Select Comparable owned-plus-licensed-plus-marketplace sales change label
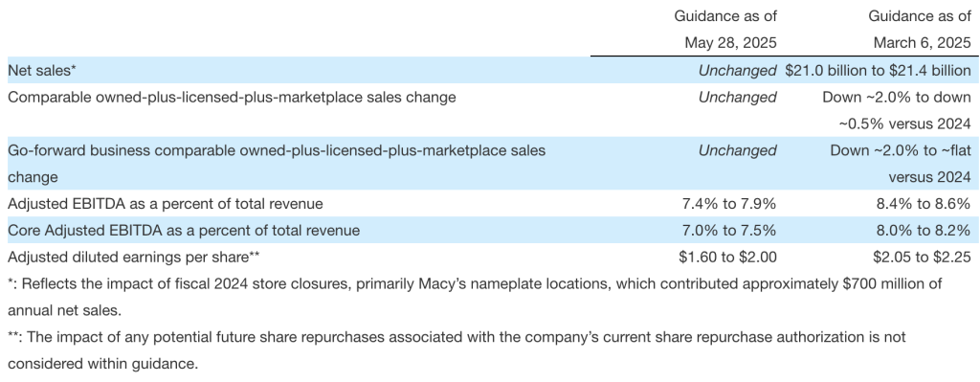 [x=232, y=98]
